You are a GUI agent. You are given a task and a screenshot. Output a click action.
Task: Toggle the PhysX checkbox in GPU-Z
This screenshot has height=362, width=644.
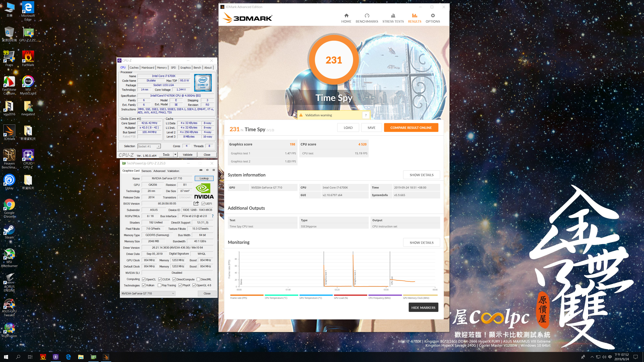coord(180,285)
